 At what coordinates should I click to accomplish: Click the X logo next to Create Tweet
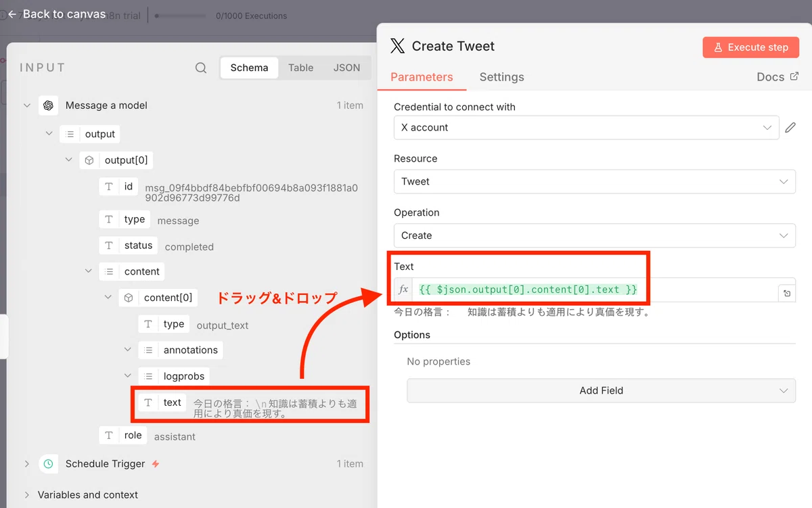[398, 46]
